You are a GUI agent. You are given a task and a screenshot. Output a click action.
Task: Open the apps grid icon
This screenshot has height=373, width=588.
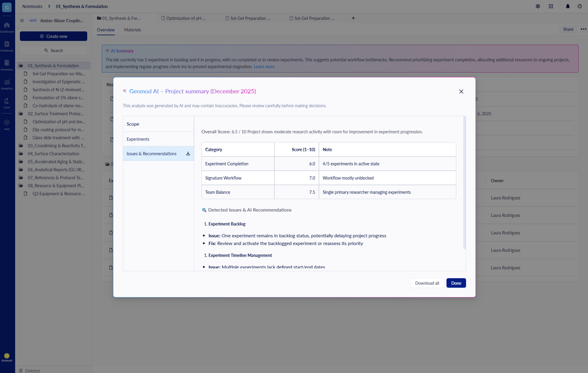point(551,6)
